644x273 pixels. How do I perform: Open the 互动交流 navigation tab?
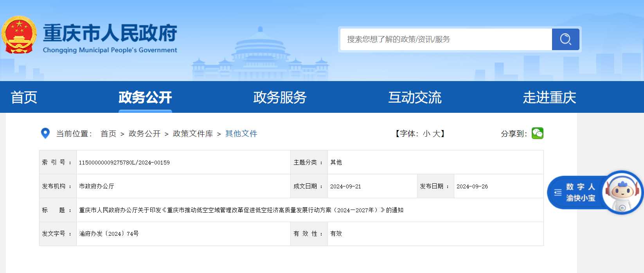click(x=415, y=97)
